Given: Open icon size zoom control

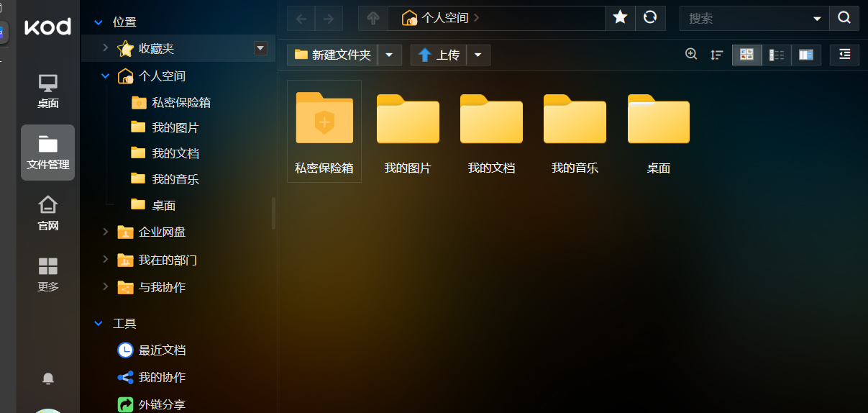Looking at the screenshot, I should tap(692, 54).
